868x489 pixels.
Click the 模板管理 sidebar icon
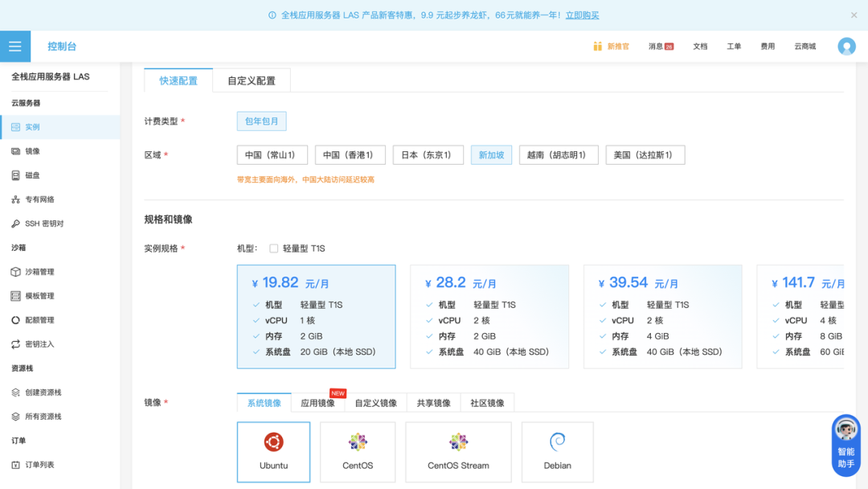coord(15,296)
